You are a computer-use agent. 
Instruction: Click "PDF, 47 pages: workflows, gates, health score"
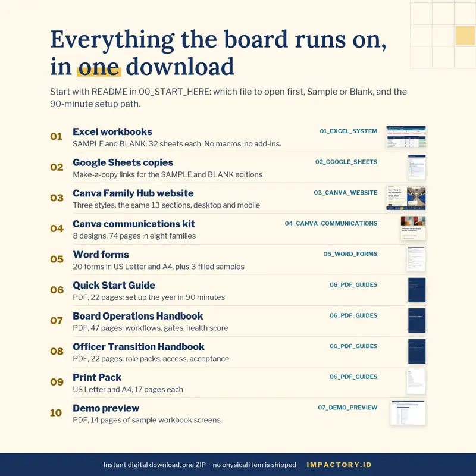(151, 328)
